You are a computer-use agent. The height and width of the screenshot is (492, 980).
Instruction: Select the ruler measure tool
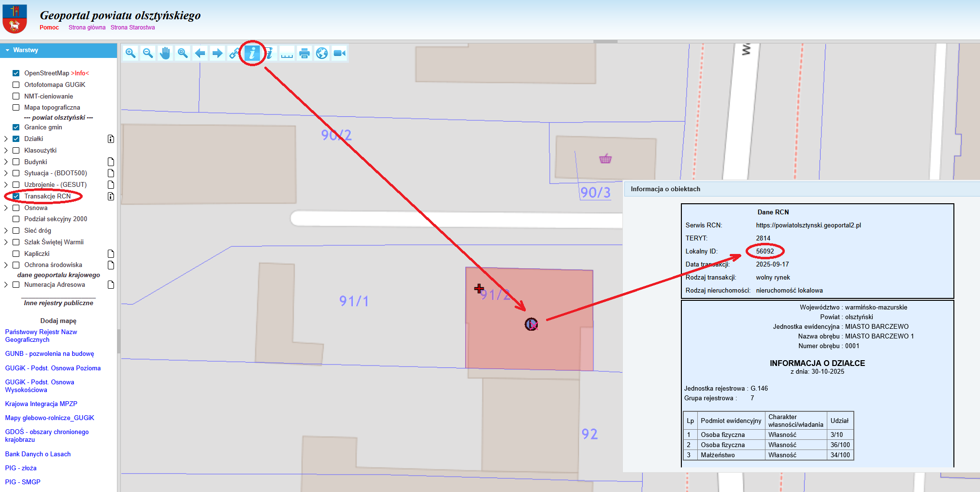click(287, 53)
